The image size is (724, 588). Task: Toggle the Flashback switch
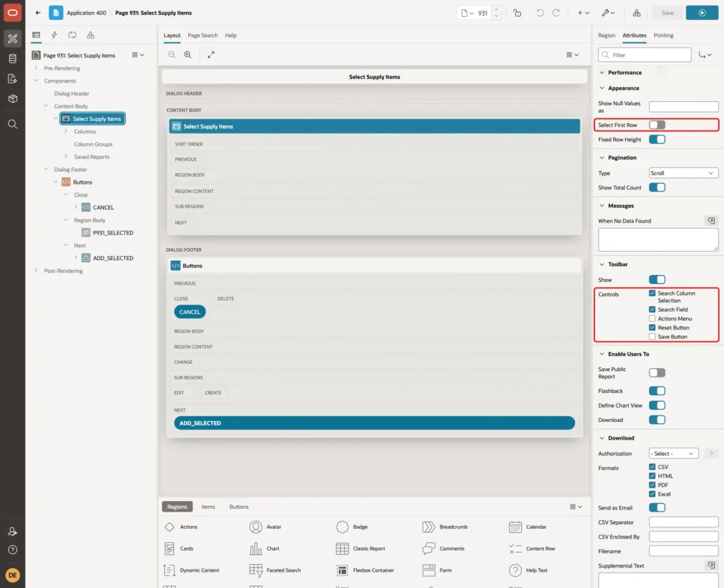[x=657, y=391]
